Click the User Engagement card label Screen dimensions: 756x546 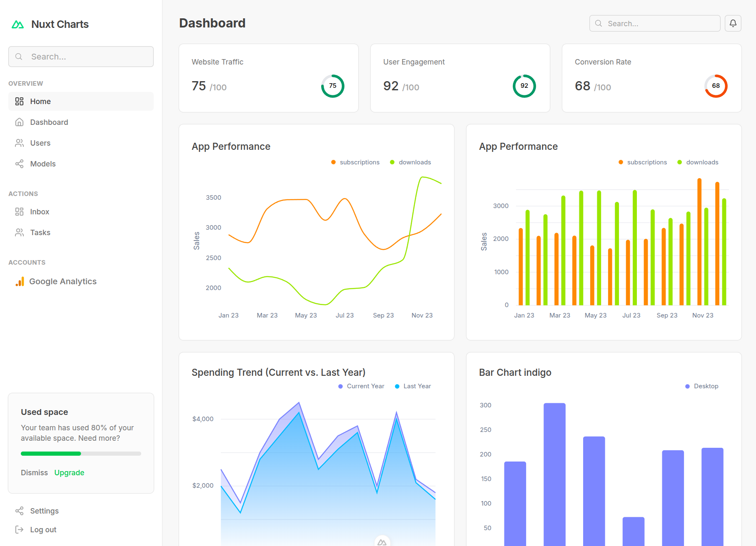(414, 62)
